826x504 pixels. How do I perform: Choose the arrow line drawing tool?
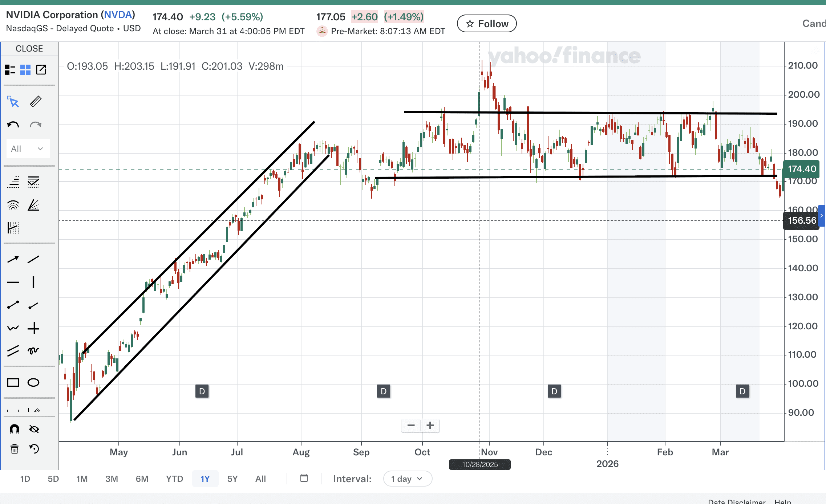13,259
